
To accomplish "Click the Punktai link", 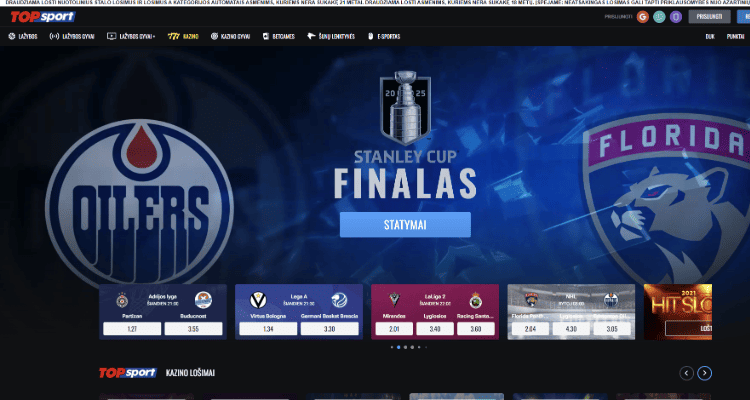I will [x=735, y=36].
